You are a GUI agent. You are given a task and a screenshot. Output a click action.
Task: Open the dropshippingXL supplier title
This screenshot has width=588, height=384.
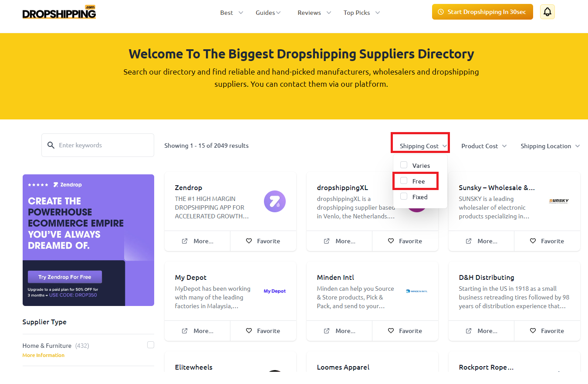342,187
